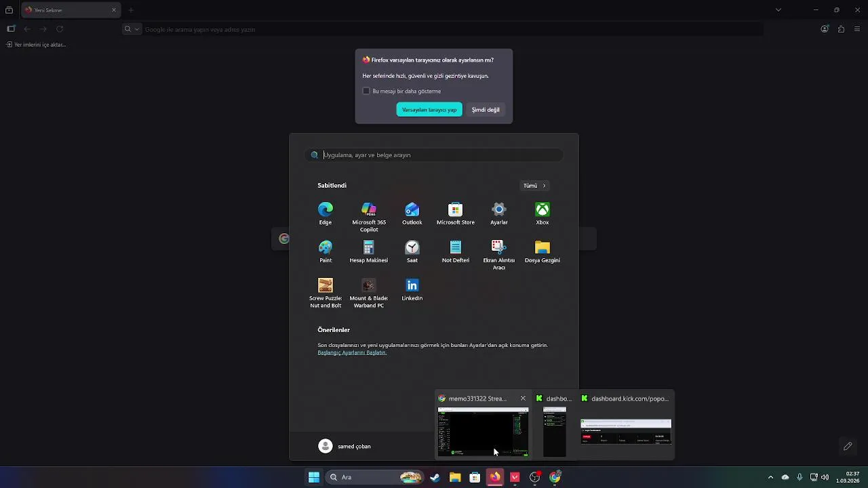Open a new tab with plus button
Viewport: 868px width, 488px height.
[x=131, y=10]
